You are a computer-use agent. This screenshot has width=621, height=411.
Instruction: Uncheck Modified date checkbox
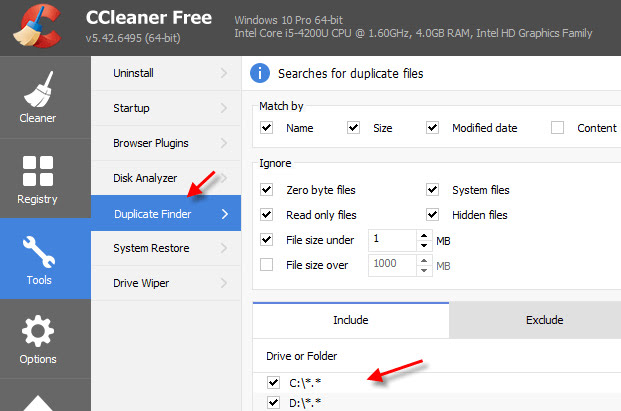point(432,128)
